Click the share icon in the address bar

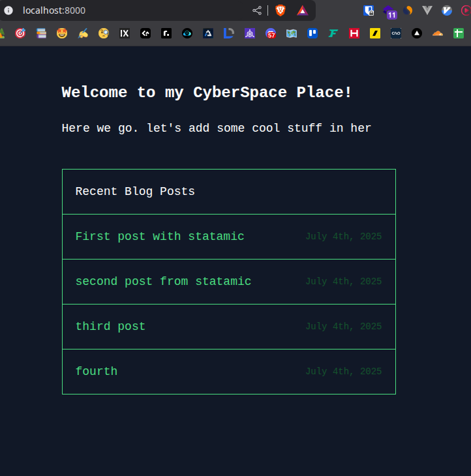(257, 10)
